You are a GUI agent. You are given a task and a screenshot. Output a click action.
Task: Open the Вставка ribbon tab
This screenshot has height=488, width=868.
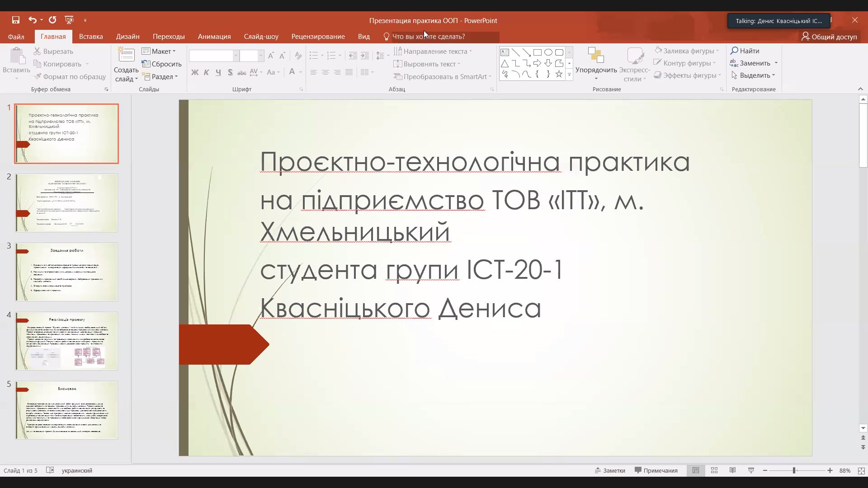tap(91, 37)
